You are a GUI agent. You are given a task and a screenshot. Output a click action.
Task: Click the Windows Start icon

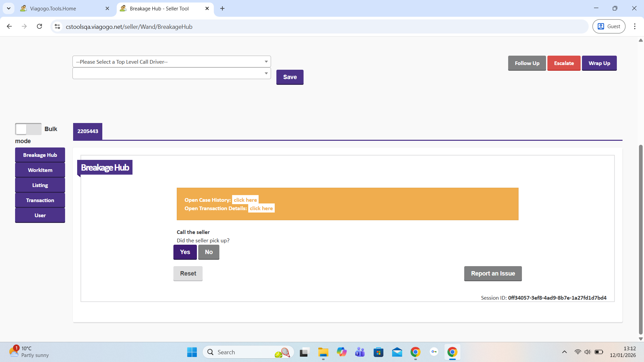click(192, 352)
